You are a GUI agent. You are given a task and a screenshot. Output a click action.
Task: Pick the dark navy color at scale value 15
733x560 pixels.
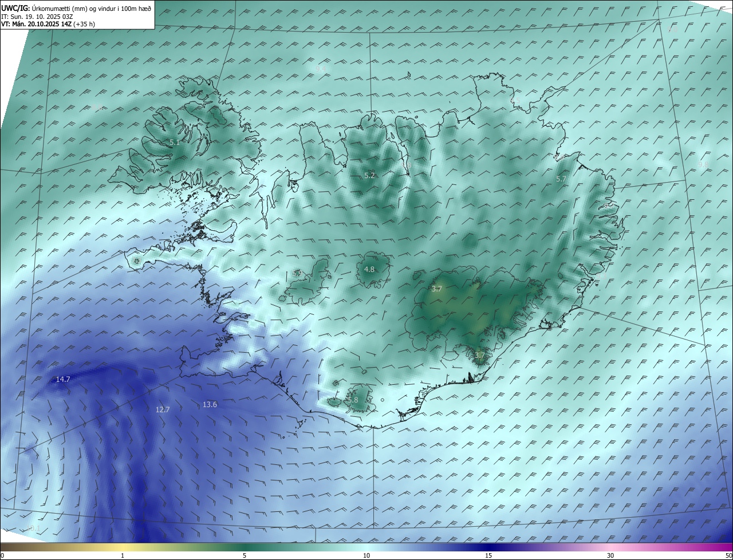[488, 547]
